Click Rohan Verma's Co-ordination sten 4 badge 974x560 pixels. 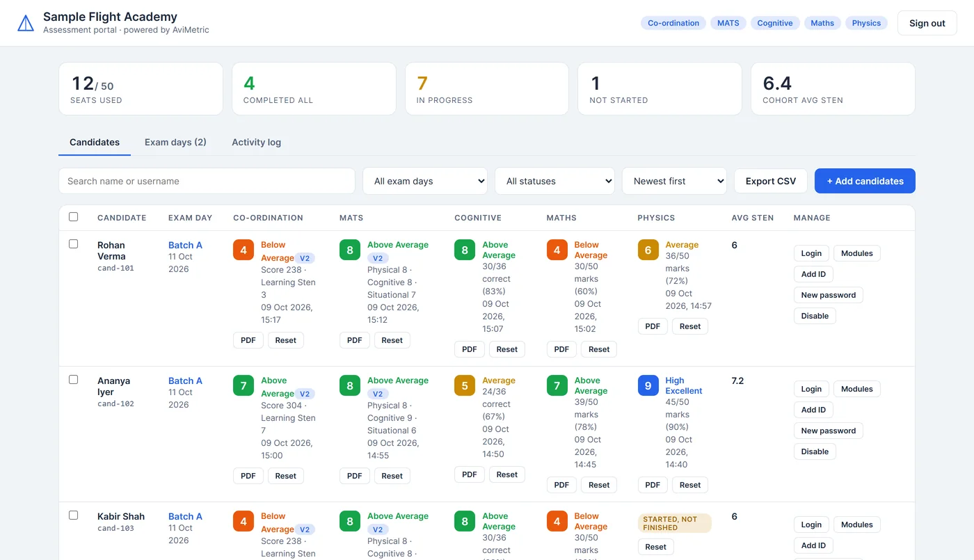tap(243, 250)
